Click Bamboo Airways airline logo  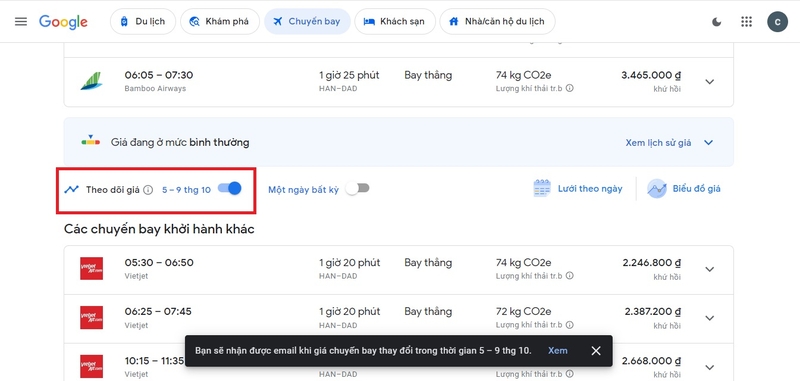click(x=91, y=82)
